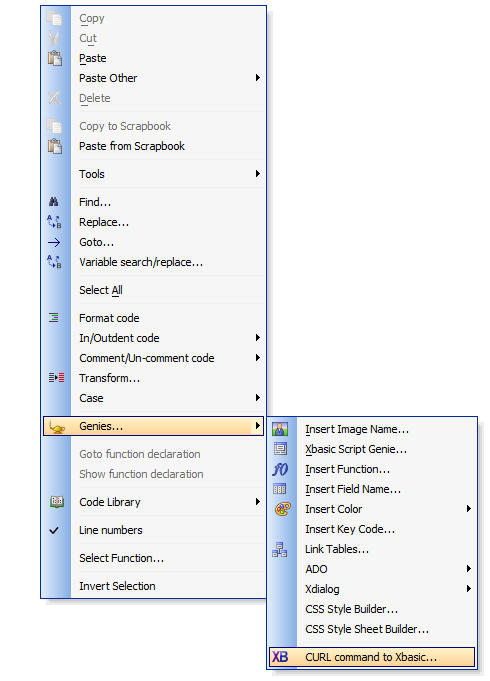The width and height of the screenshot is (490, 681).
Task: Expand the ADO submenu arrow
Action: (469, 569)
